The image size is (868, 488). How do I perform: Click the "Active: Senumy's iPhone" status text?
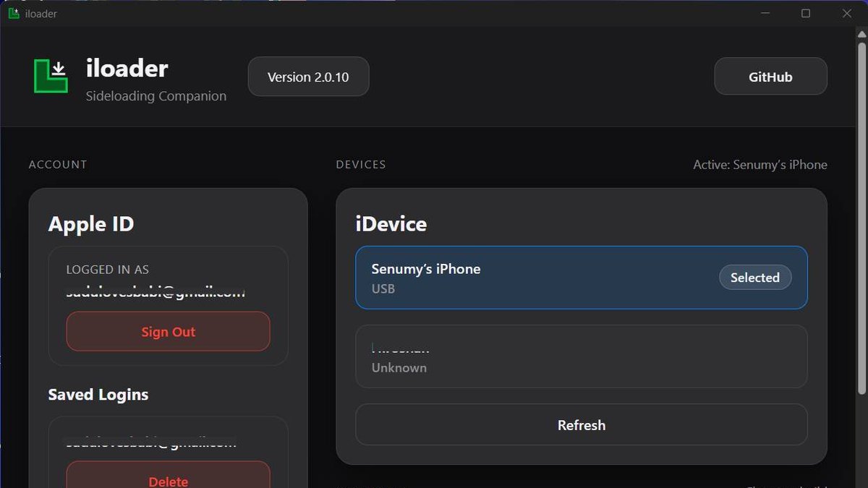tap(759, 165)
